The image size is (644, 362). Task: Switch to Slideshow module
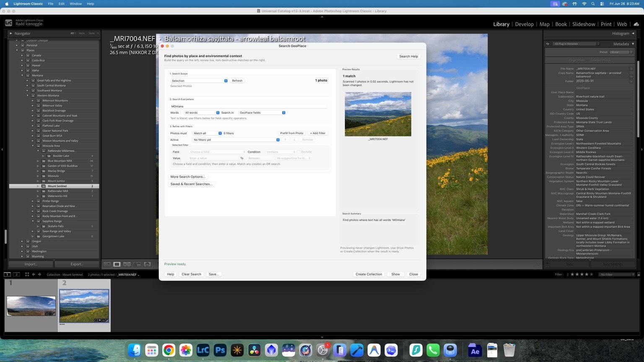point(584,24)
